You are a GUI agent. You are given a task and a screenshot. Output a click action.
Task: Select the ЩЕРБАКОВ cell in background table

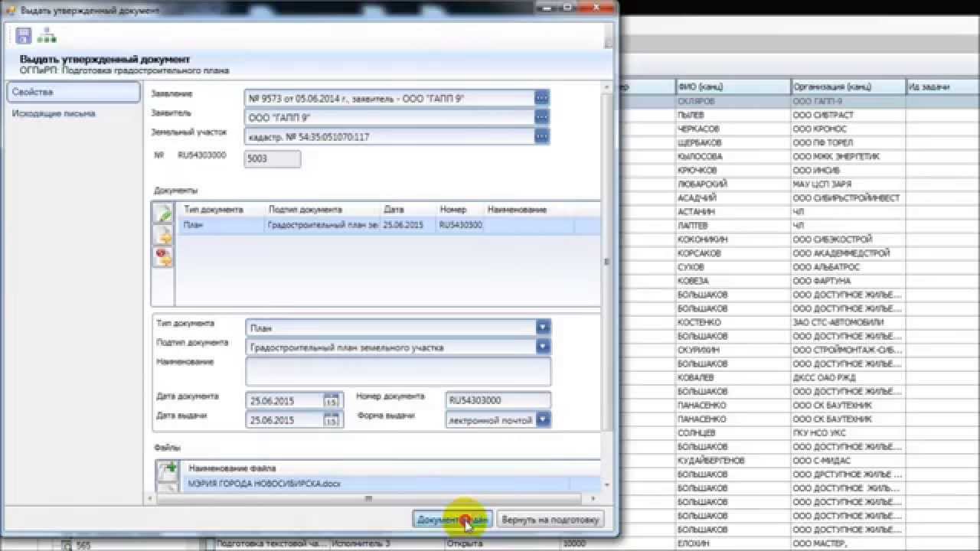pyautogui.click(x=733, y=142)
